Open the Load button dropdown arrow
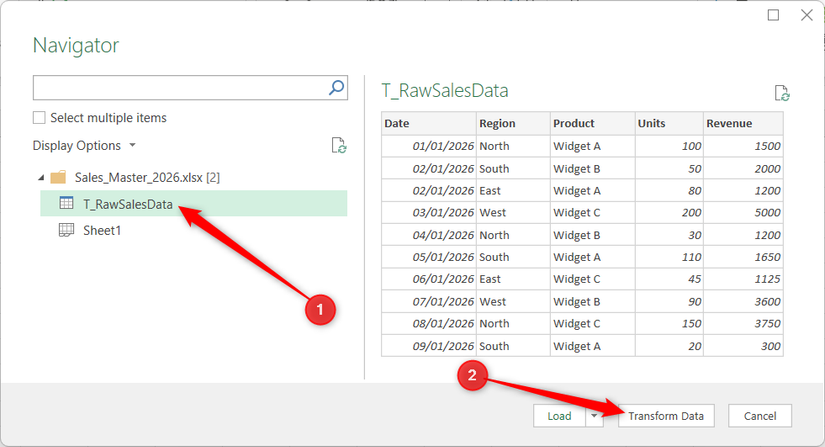Screen dimensions: 825x447 594,416
